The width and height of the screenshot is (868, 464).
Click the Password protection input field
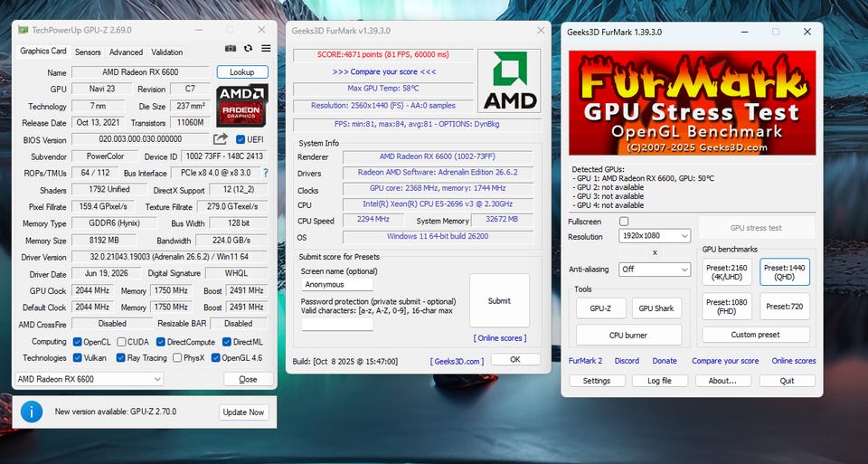click(x=337, y=324)
